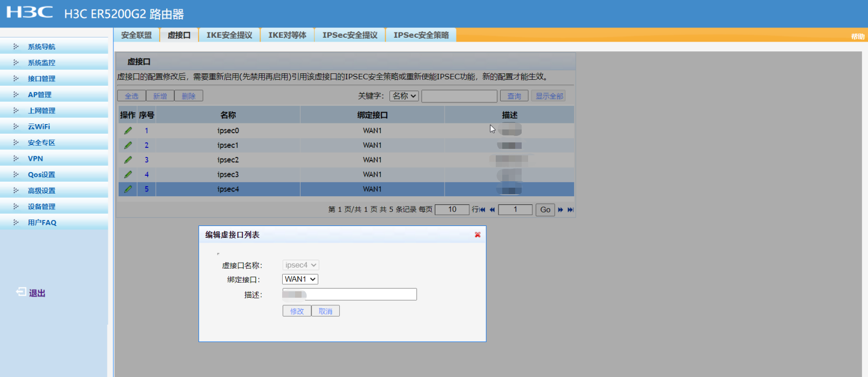Viewport: 868px width, 377px height.
Task: Open the WAN1 bound interface dropdown
Action: pyautogui.click(x=300, y=279)
